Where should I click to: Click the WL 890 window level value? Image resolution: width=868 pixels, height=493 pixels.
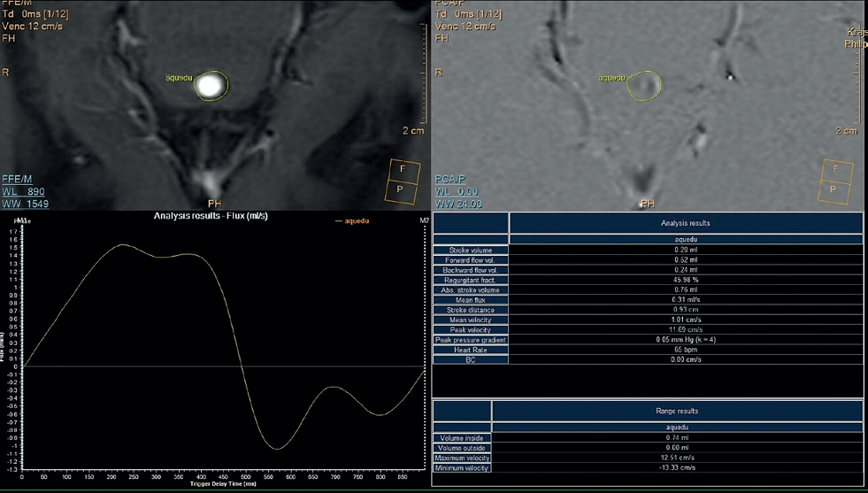click(x=24, y=191)
